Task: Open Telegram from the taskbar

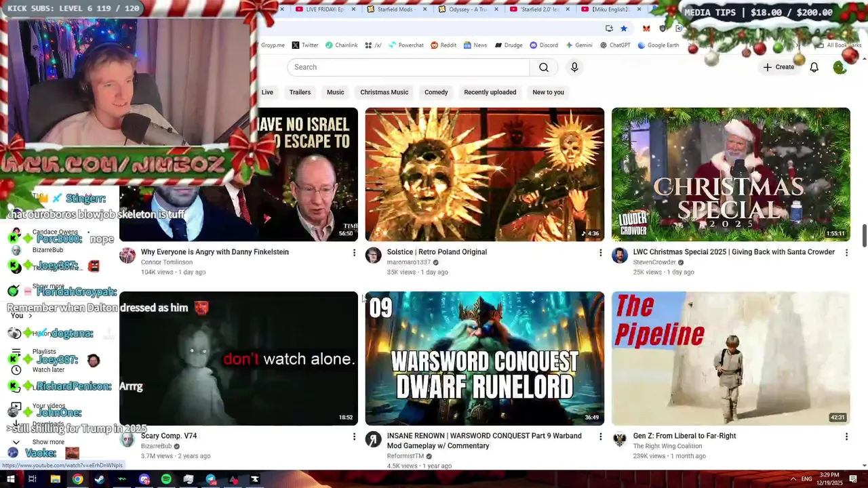Action: [x=211, y=479]
